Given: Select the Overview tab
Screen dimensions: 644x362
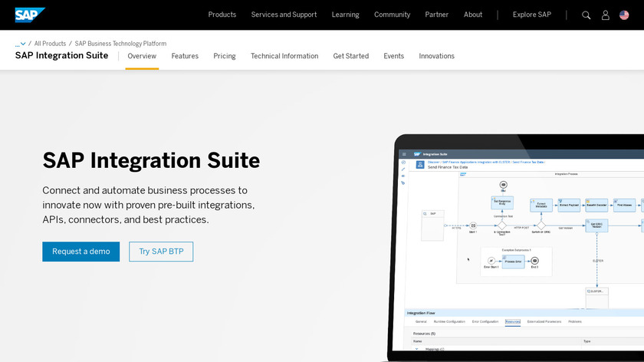Looking at the screenshot, I should tap(142, 56).
